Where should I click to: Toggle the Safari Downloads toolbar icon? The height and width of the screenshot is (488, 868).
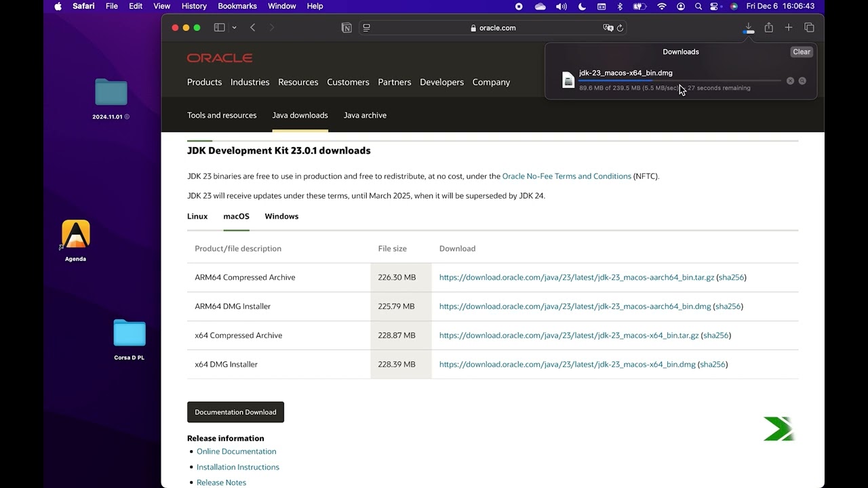coord(749,28)
